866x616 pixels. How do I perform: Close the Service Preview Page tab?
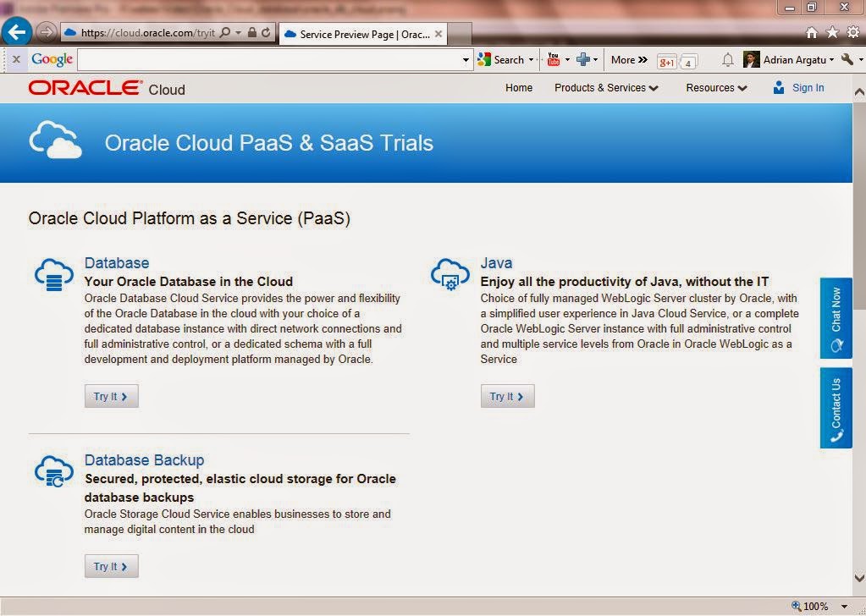[439, 34]
